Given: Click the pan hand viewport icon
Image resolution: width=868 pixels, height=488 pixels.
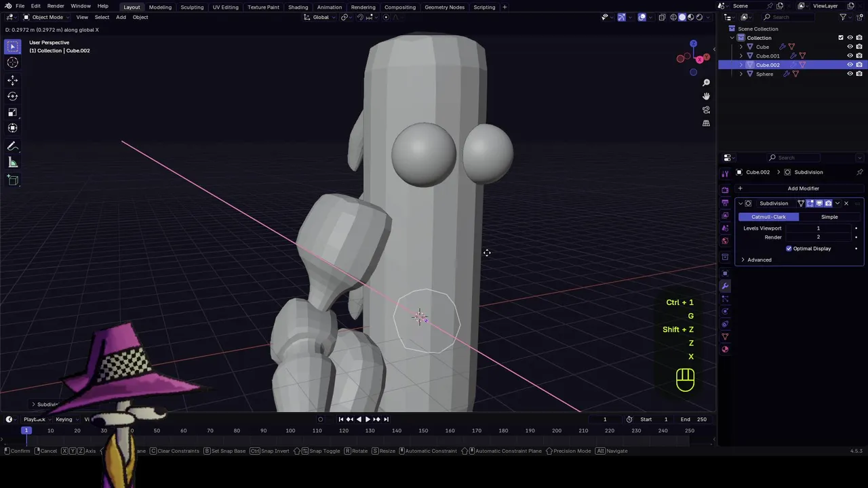Looking at the screenshot, I should [x=706, y=96].
